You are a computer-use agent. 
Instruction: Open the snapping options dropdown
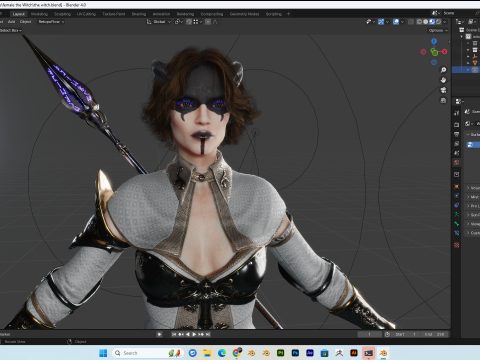tap(197, 22)
